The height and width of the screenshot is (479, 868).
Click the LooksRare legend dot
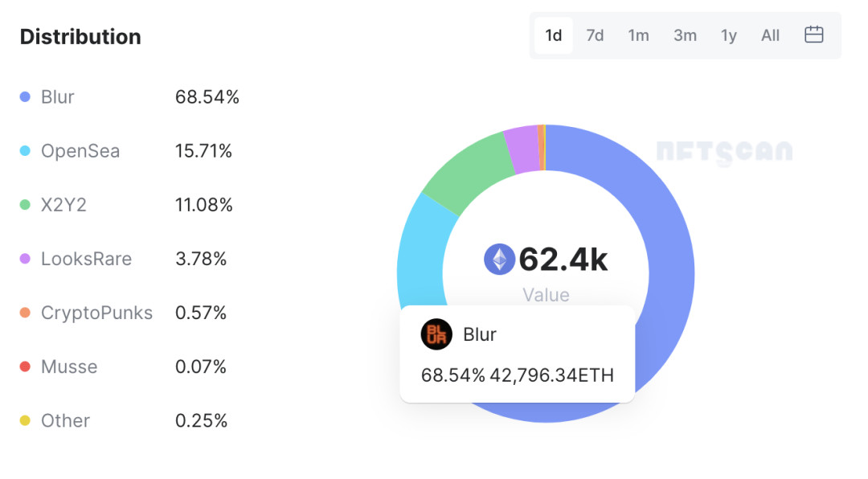point(25,259)
